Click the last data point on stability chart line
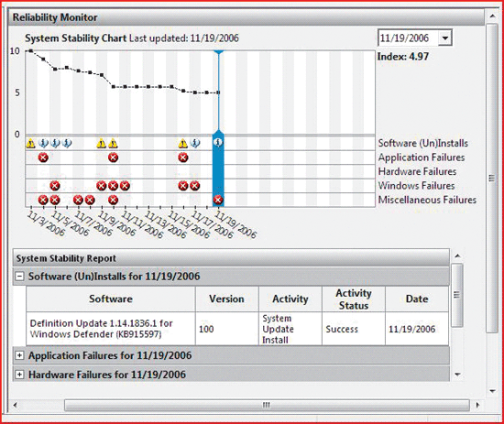504x424 pixels. (218, 92)
